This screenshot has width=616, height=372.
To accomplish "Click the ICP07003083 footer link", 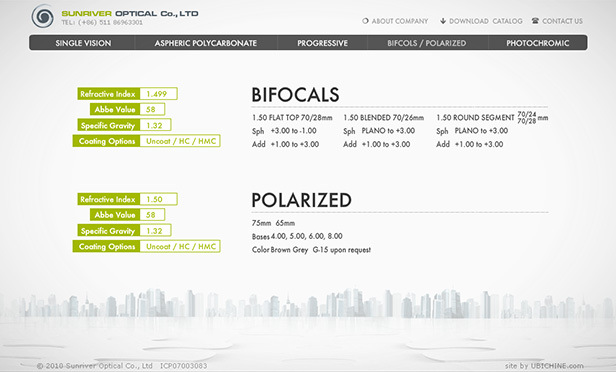I will 183,366.
